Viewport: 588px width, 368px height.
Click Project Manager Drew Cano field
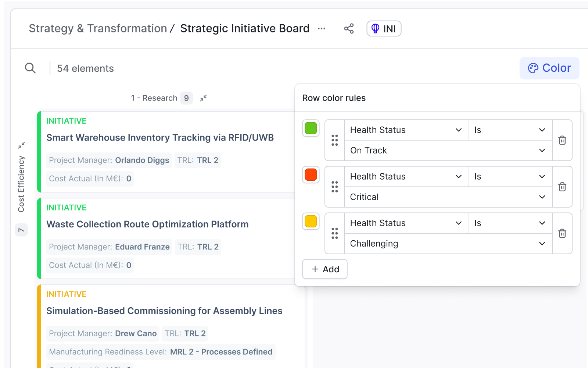click(103, 334)
